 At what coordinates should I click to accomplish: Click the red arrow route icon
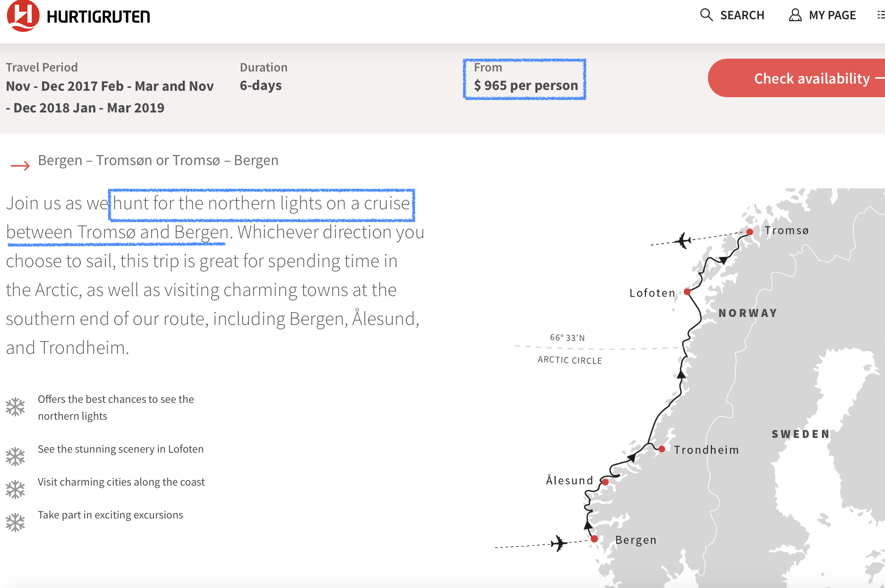(x=20, y=165)
